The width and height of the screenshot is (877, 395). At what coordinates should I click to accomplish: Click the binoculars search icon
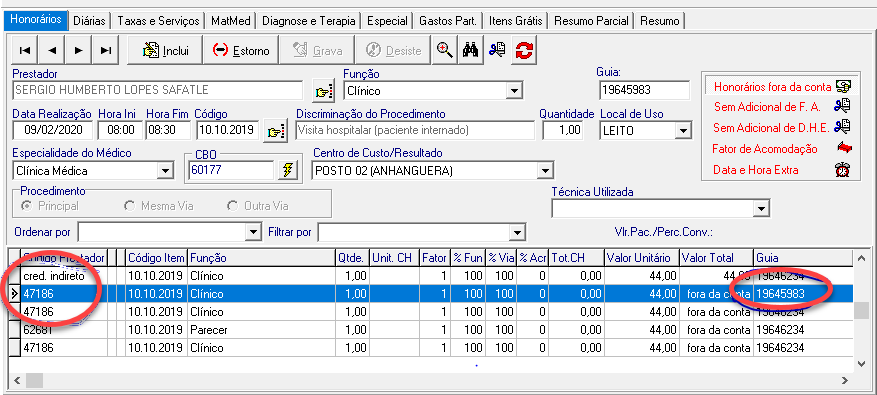coord(471,50)
